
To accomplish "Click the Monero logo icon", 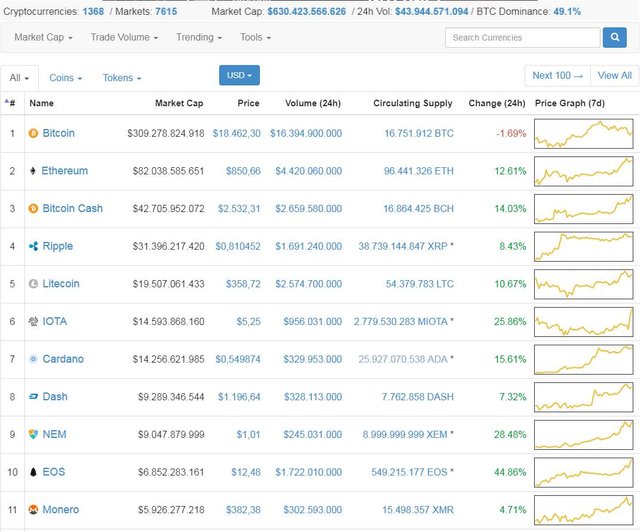I will pyautogui.click(x=33, y=510).
